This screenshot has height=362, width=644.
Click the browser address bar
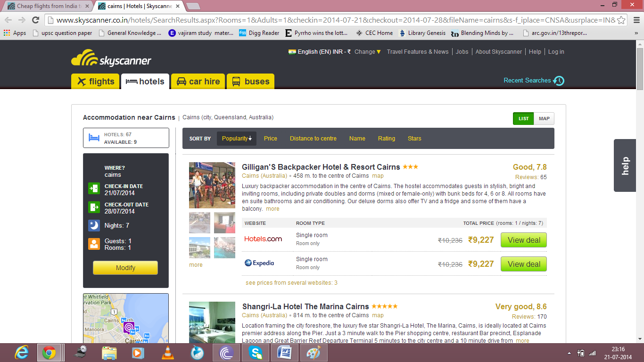336,20
